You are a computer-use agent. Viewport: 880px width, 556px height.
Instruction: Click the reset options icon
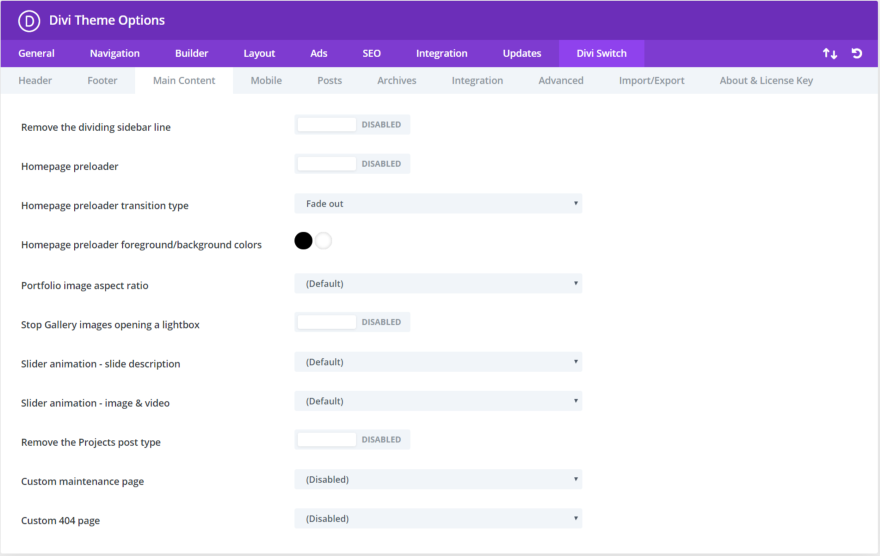(856, 53)
